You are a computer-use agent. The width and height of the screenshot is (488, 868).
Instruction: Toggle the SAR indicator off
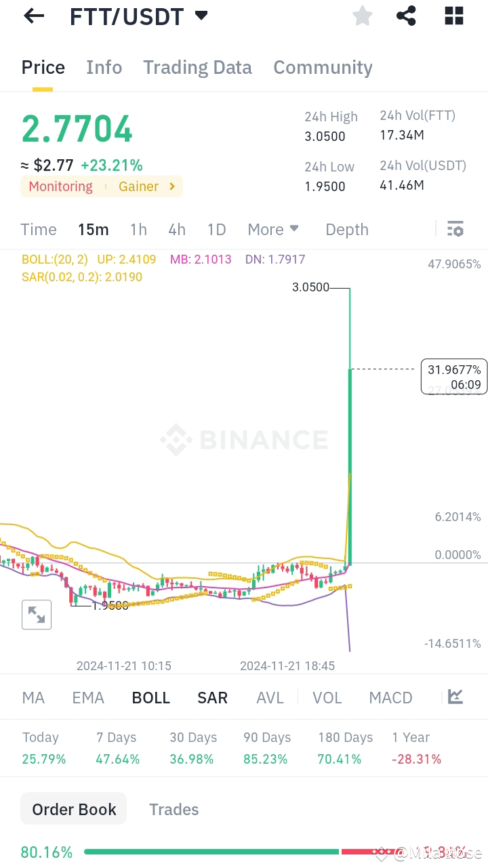(212, 697)
